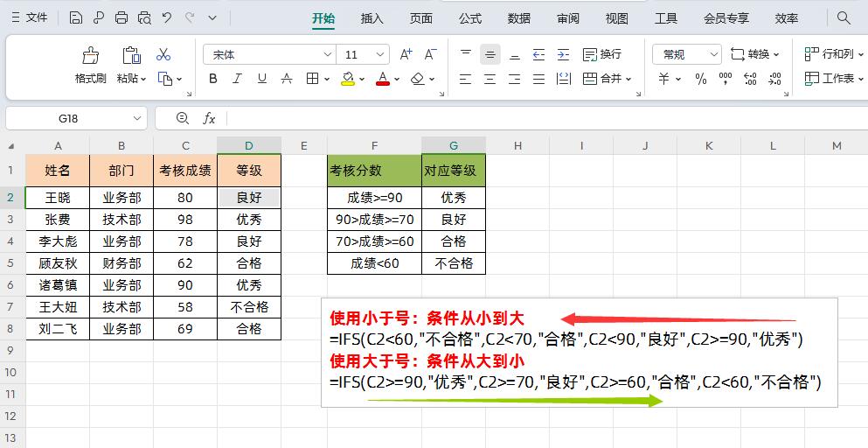The image size is (868, 448).
Task: Select cell containing 诸葛镇
Action: (x=58, y=285)
